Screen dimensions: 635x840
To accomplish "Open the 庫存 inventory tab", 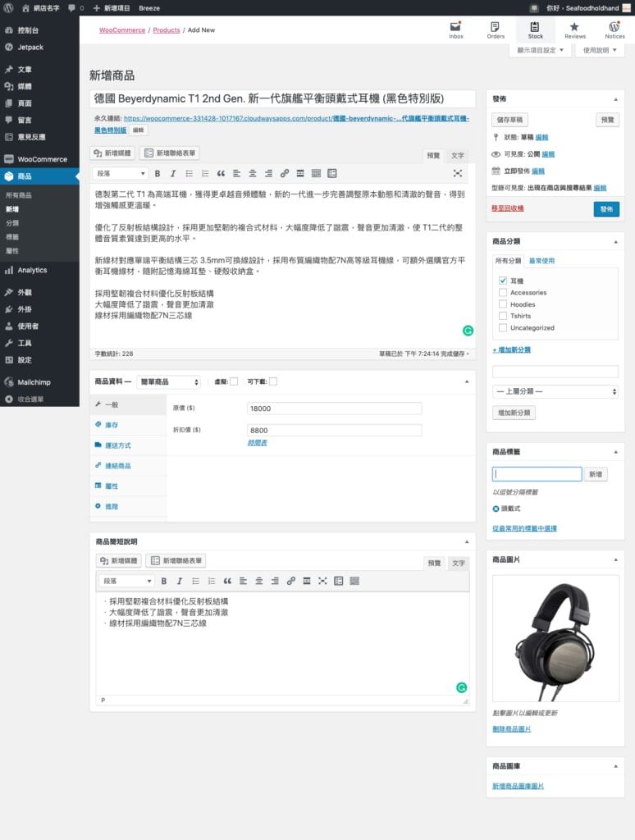I will coord(128,426).
